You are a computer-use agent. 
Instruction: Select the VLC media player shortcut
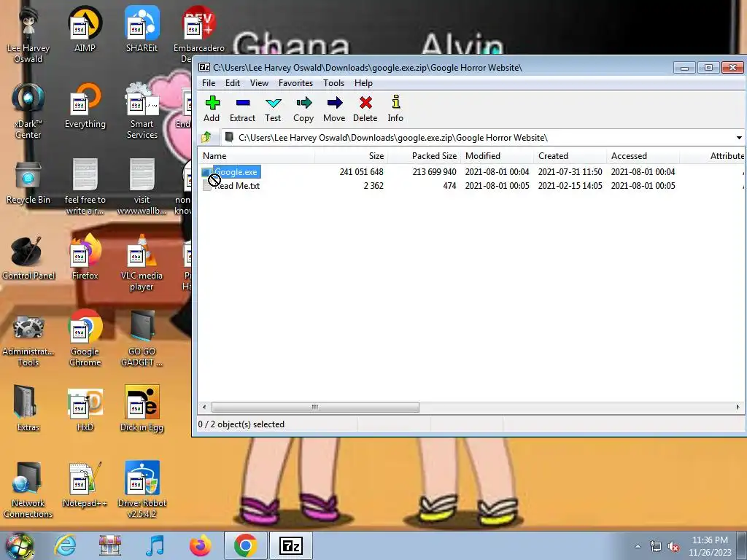(142, 262)
